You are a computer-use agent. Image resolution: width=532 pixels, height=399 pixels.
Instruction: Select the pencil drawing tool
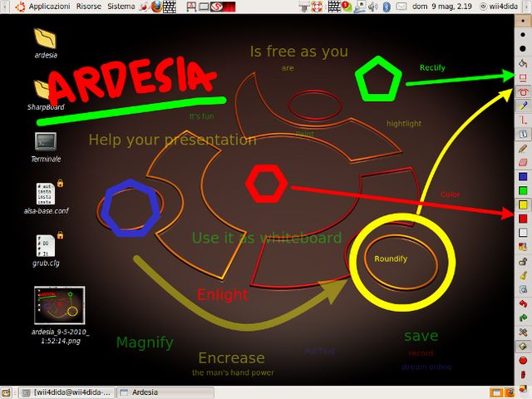(x=523, y=148)
